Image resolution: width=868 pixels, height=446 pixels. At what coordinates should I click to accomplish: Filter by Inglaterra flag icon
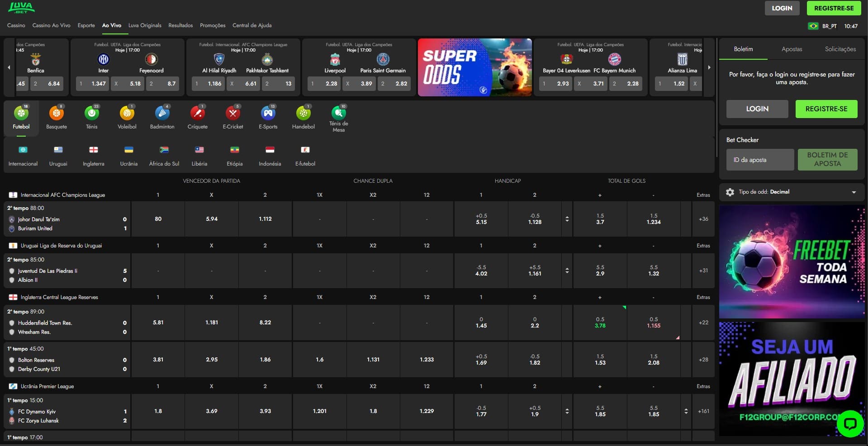coord(94,150)
